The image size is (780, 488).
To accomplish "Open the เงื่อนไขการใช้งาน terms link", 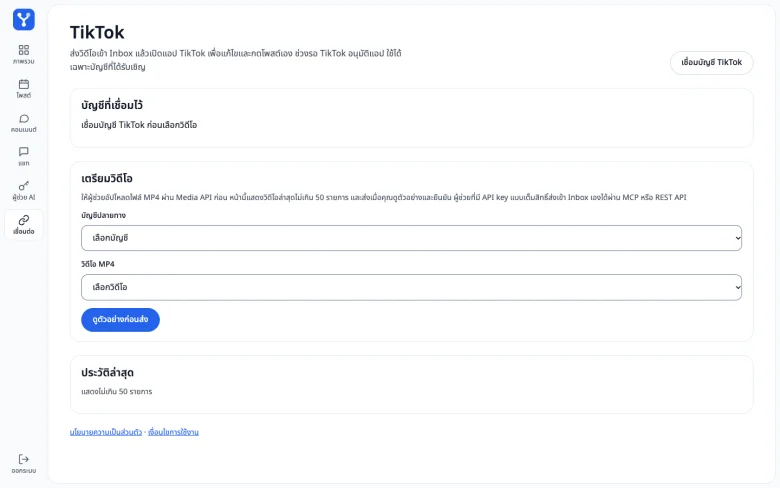I will pyautogui.click(x=173, y=432).
